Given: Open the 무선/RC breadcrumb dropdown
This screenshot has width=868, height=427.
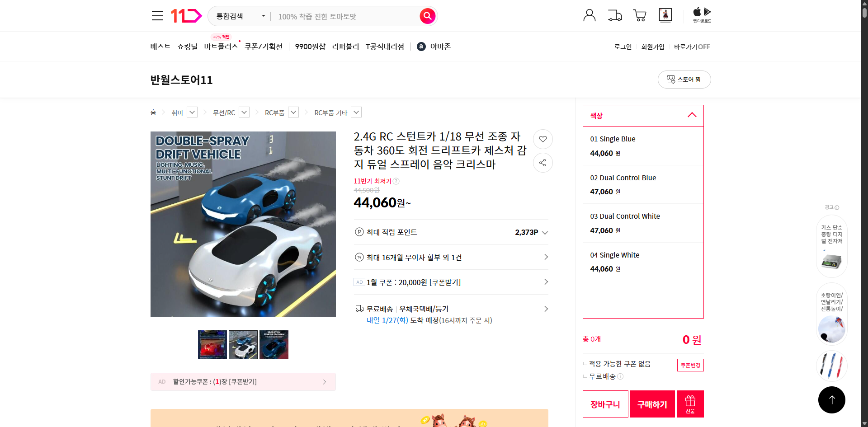Looking at the screenshot, I should point(244,112).
